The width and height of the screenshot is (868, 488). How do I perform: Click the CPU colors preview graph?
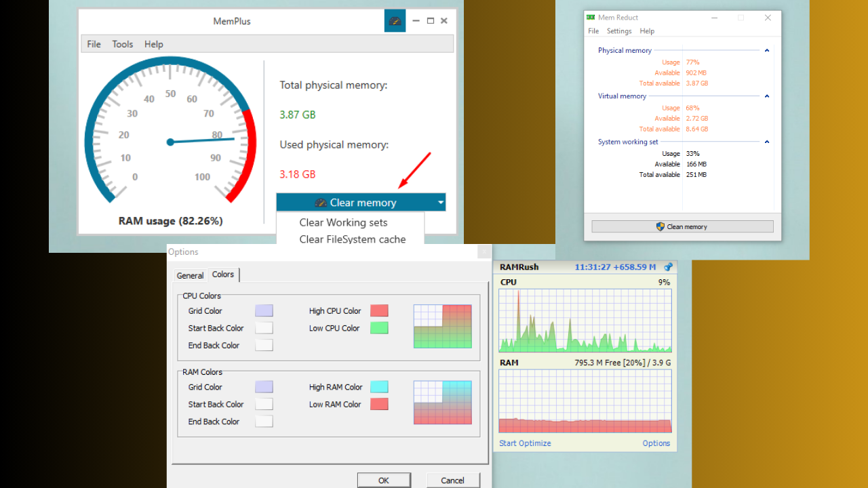pos(443,326)
